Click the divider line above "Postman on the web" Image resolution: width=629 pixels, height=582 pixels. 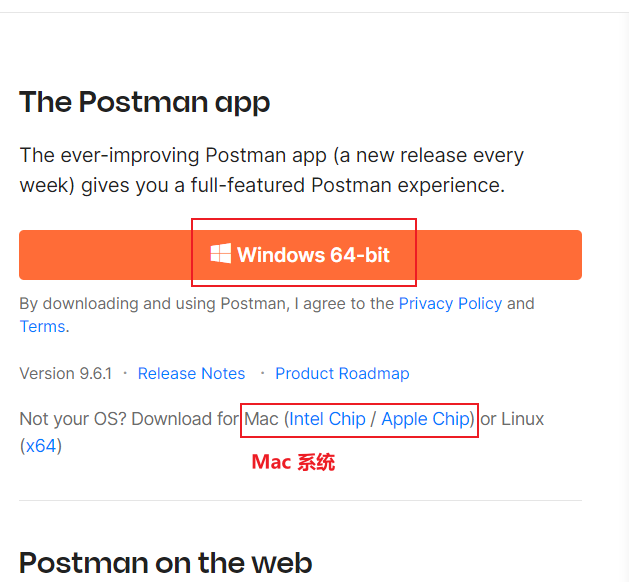pos(300,500)
